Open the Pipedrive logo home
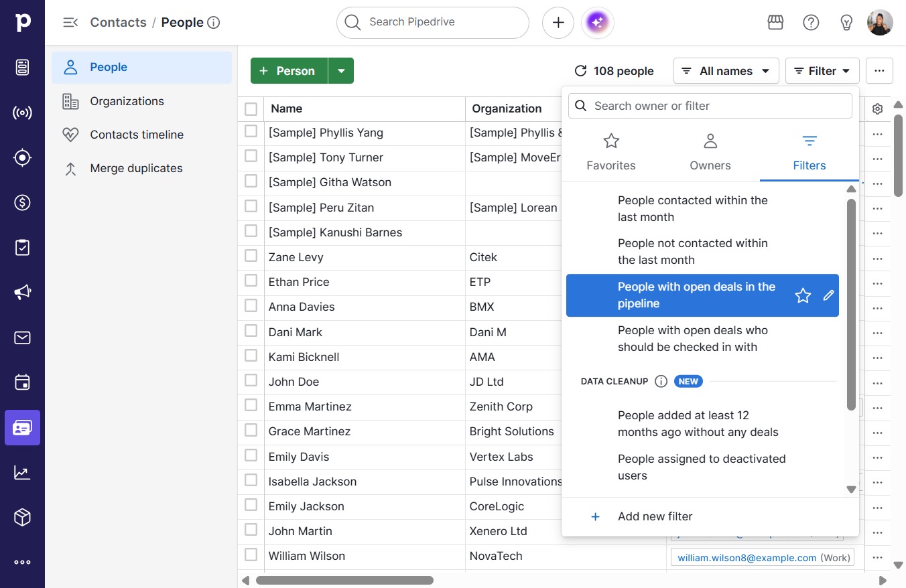 click(22, 22)
